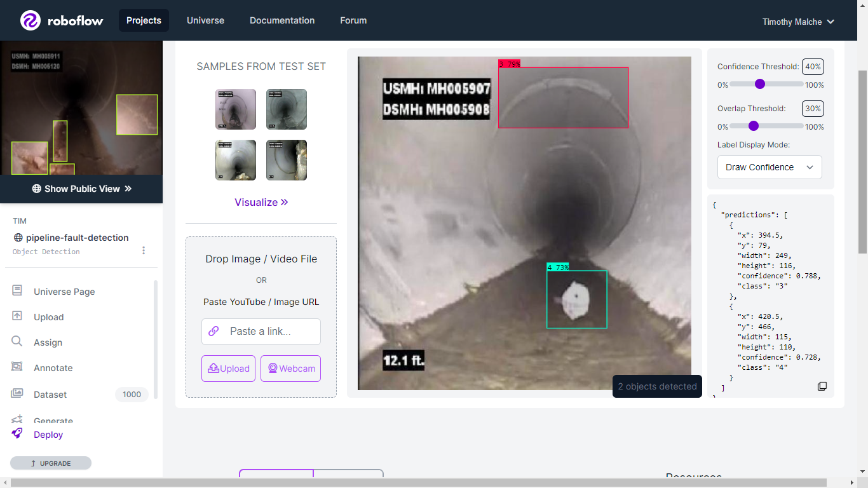Open the Assign sidebar item

[48, 342]
